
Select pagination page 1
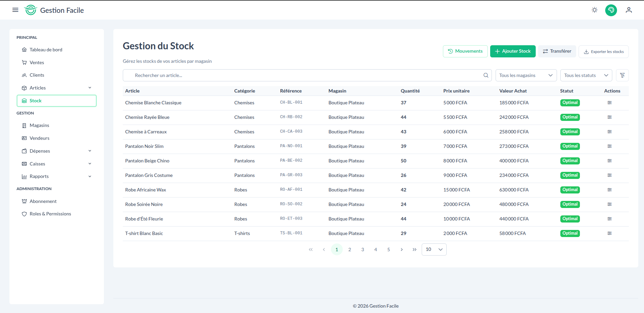[x=337, y=250]
